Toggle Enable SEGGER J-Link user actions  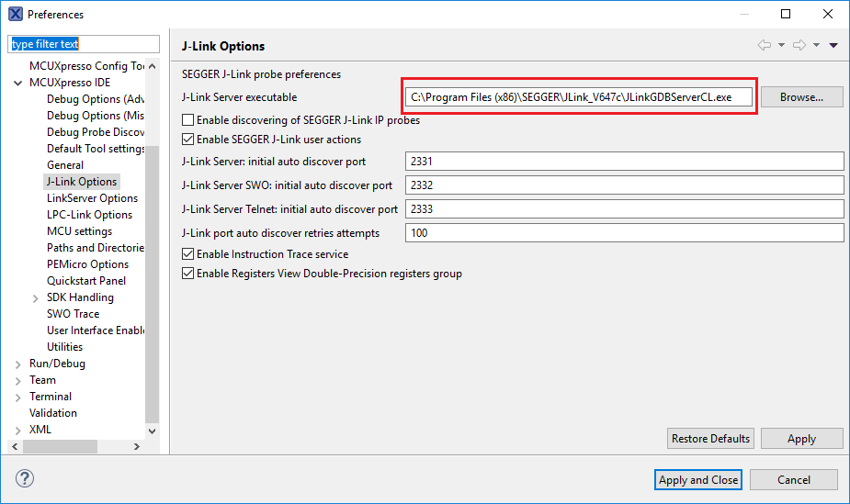[x=188, y=140]
